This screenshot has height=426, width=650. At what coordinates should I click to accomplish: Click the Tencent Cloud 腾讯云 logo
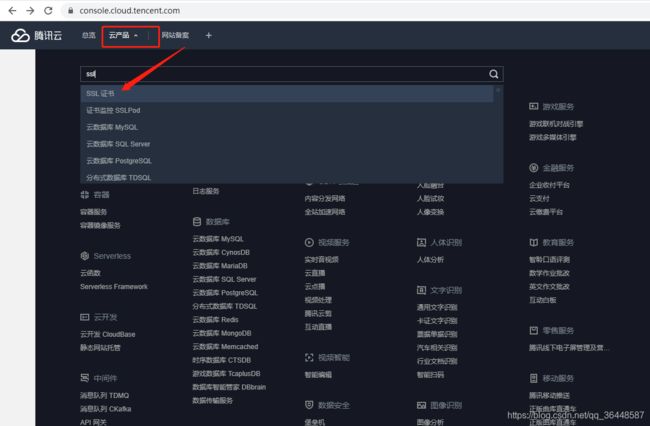pos(36,36)
